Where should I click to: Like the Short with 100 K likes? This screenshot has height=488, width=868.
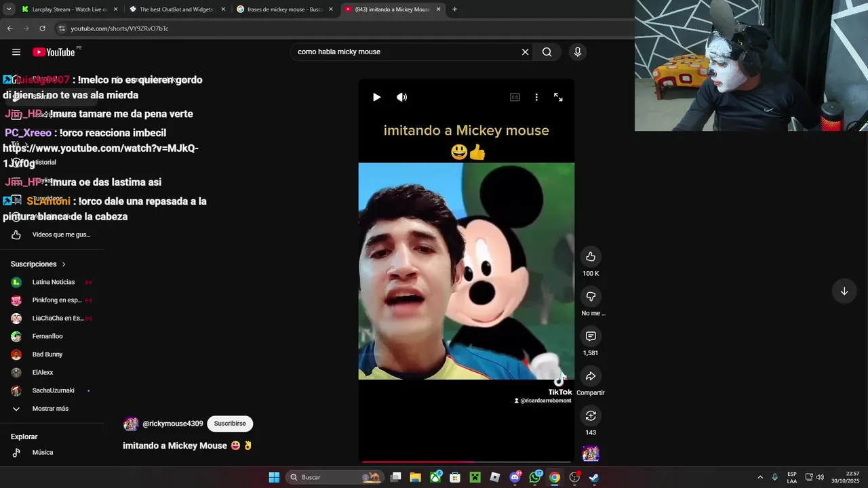tap(591, 256)
